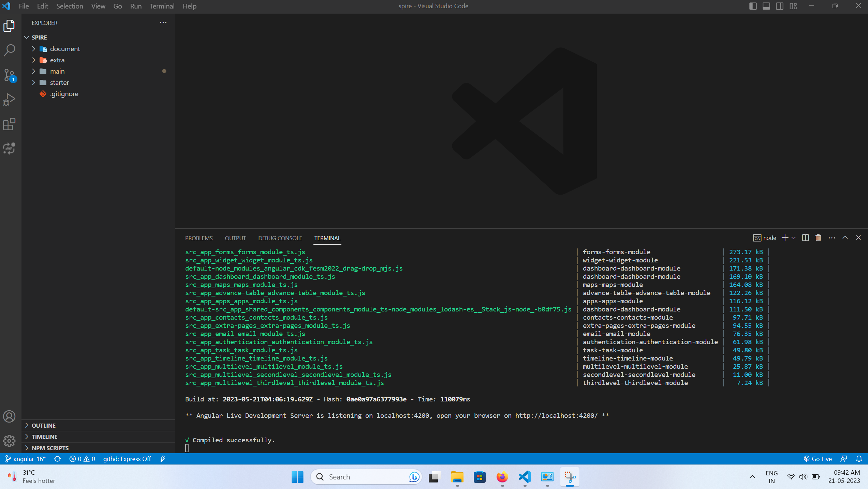Open Accounts menu in activity bar
The width and height of the screenshot is (868, 489).
(x=9, y=416)
